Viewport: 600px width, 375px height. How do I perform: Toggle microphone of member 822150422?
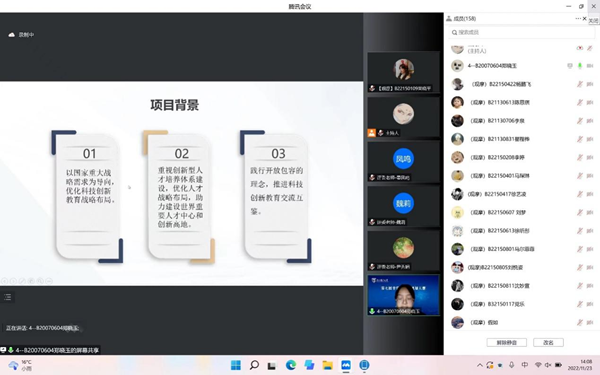point(580,84)
